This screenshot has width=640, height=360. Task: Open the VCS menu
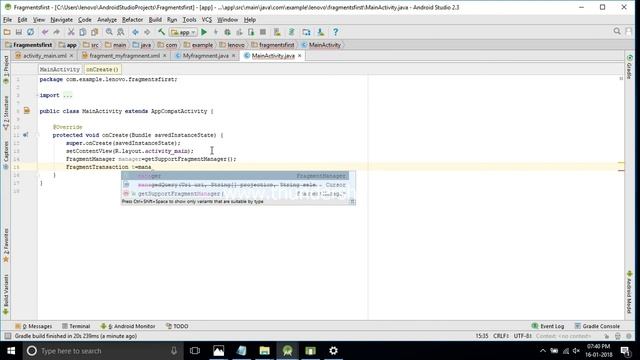207,20
